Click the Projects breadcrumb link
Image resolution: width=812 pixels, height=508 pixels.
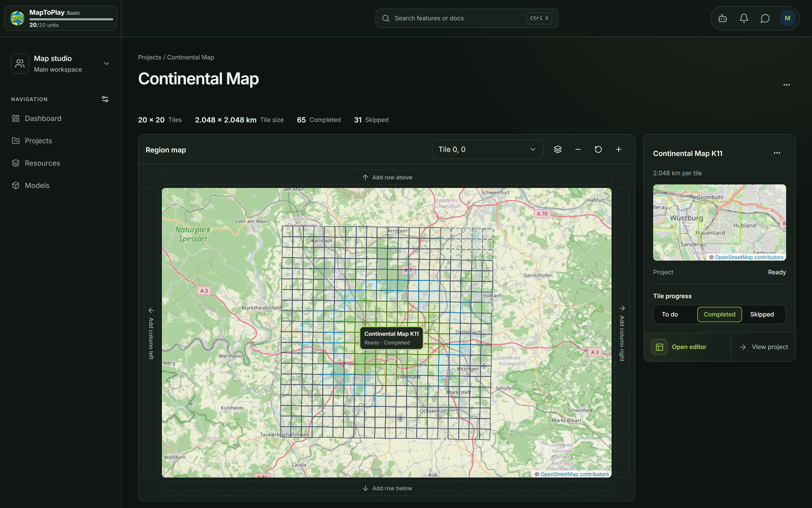tap(150, 57)
